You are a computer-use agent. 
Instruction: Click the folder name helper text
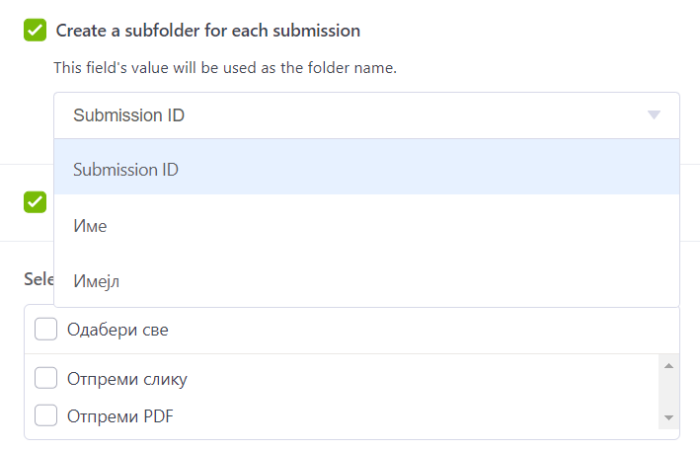point(225,68)
